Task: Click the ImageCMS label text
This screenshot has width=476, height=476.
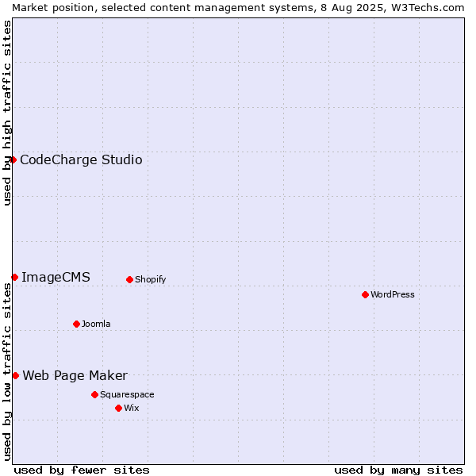Action: tap(56, 278)
